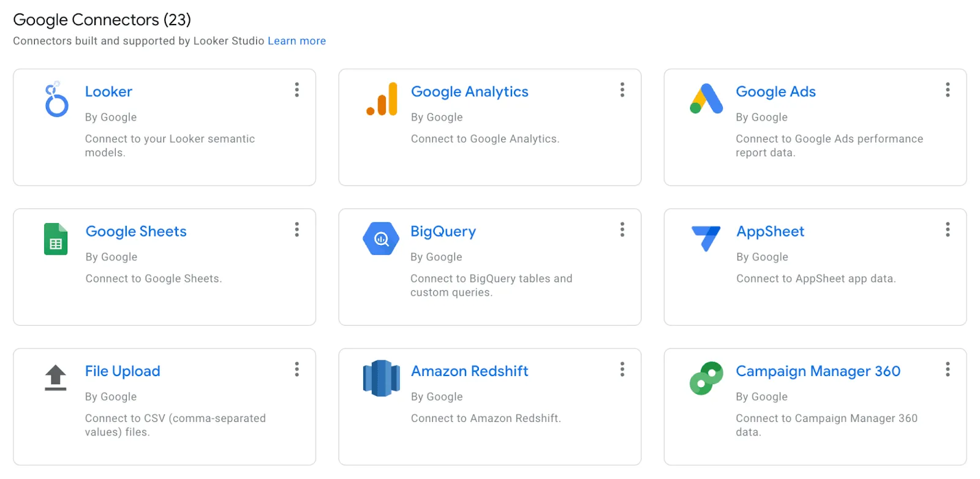Open the Google Sheets connector
Image resolution: width=980 pixels, height=479 pixels.
point(136,232)
